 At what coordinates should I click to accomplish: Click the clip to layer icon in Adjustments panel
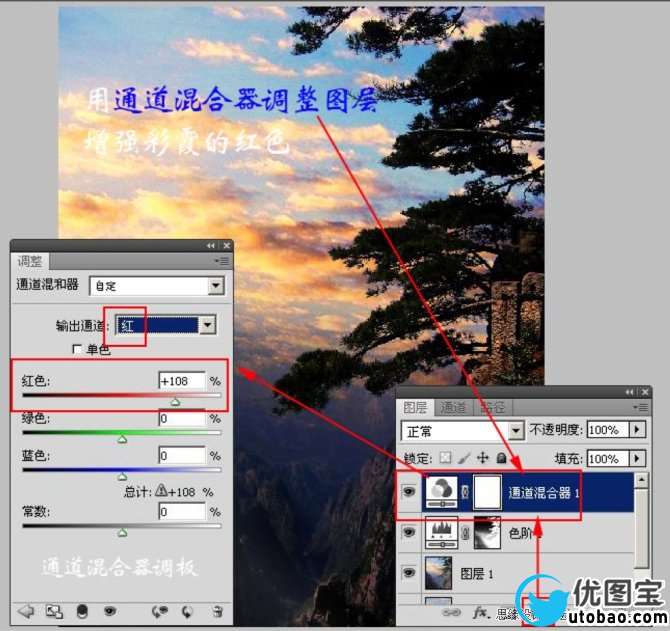click(55, 610)
